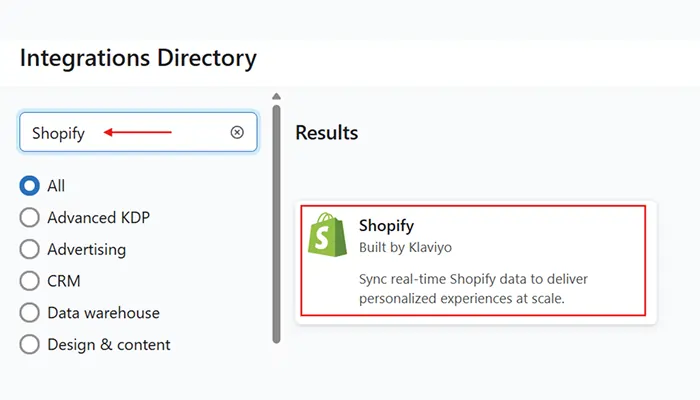Select the Design & content radio button
Screen dimensions: 700x400
click(30, 345)
